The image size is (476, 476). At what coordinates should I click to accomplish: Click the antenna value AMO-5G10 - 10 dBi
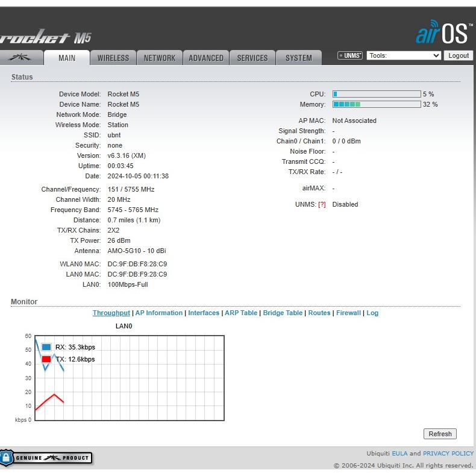point(137,251)
